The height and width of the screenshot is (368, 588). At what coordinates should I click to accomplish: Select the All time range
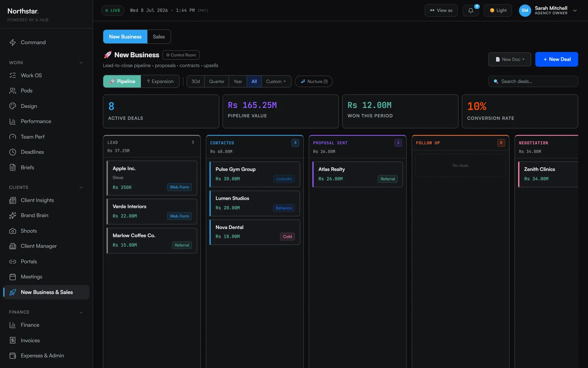(254, 81)
